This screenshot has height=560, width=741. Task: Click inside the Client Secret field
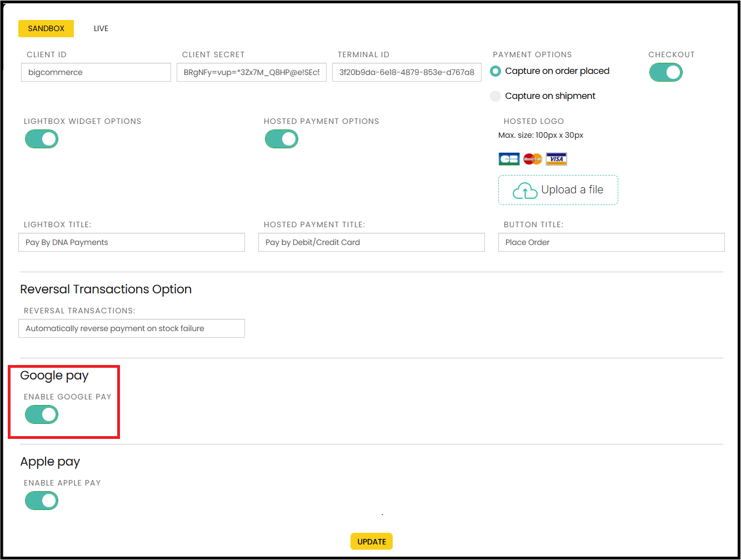[x=251, y=72]
